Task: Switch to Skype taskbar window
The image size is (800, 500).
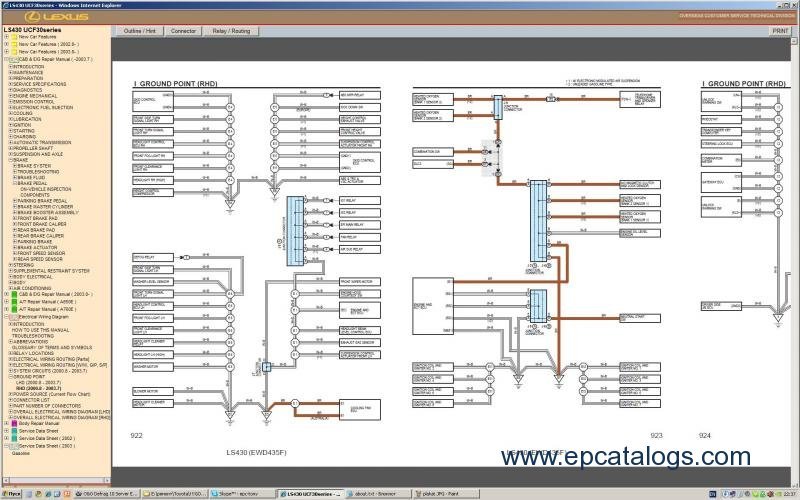Action: (242, 494)
